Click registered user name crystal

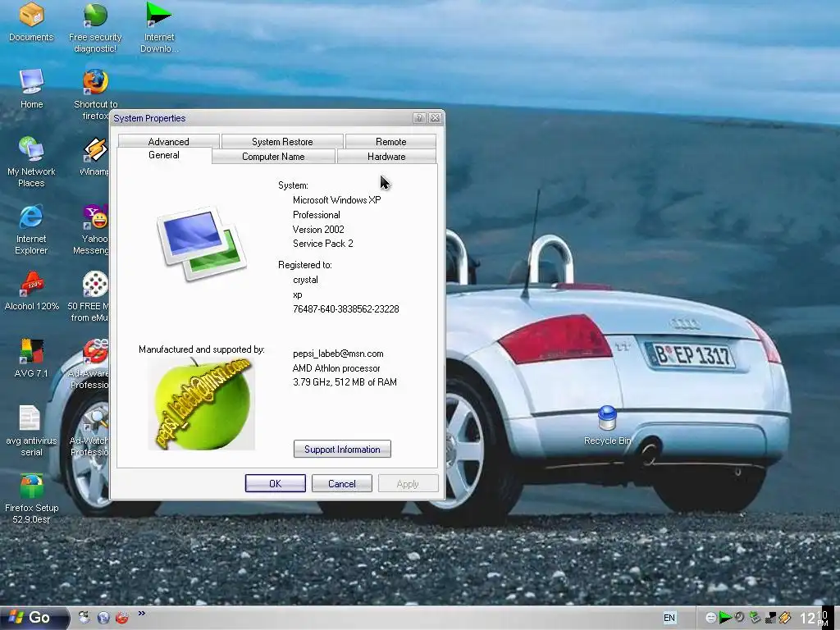(x=305, y=280)
